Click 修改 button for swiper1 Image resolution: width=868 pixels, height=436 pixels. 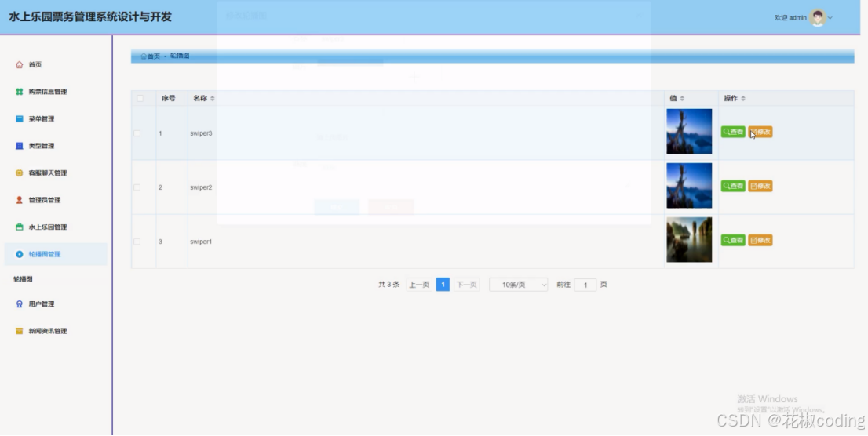tap(760, 241)
